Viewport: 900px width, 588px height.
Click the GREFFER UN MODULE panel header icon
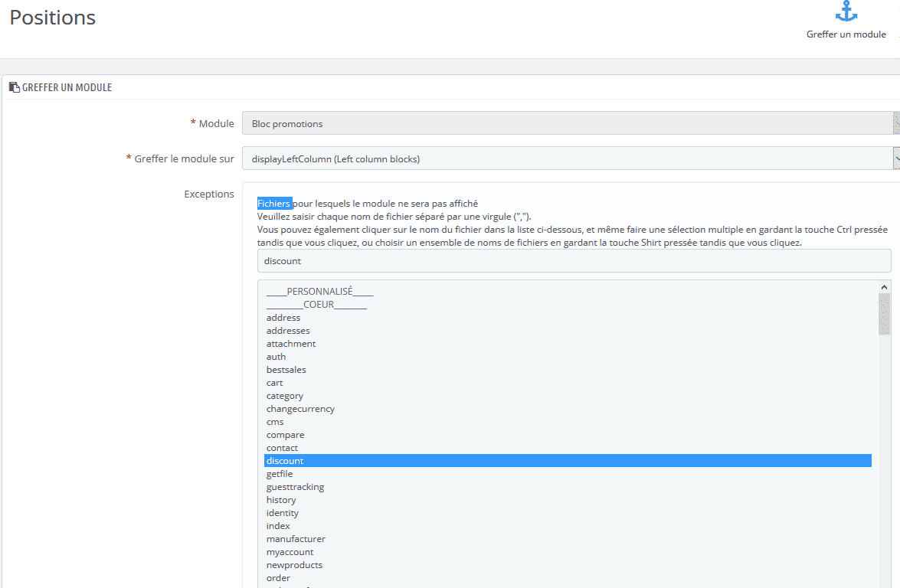click(15, 87)
